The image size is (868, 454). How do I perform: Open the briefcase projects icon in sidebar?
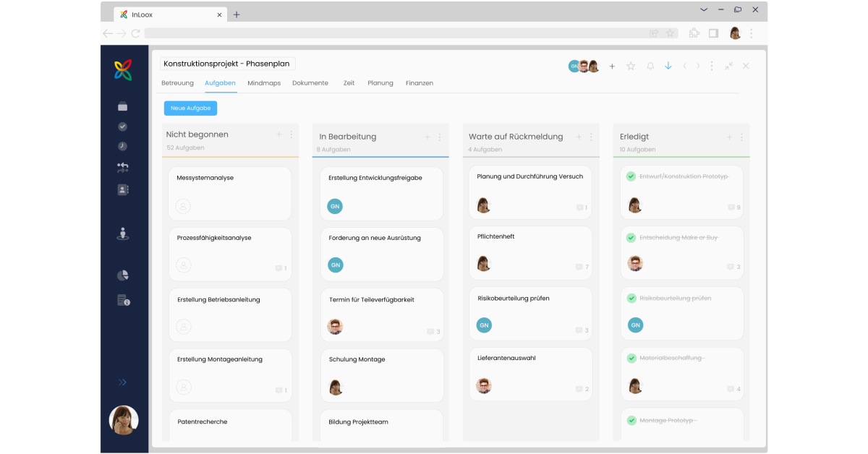tap(123, 107)
